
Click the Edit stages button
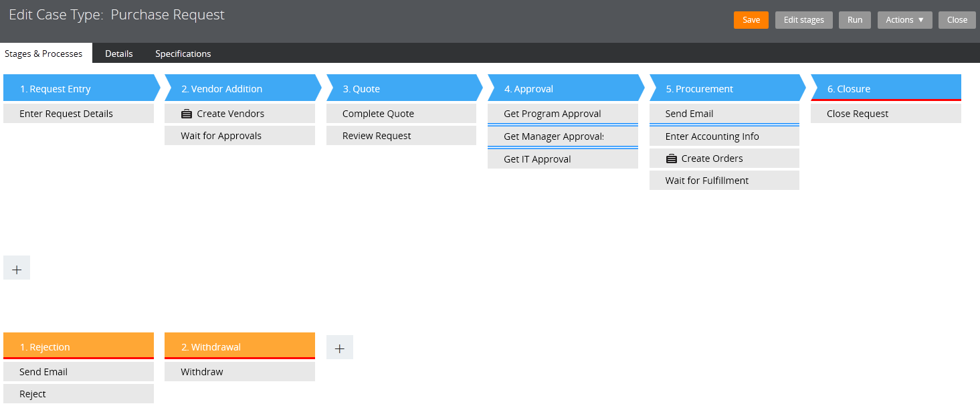tap(803, 20)
